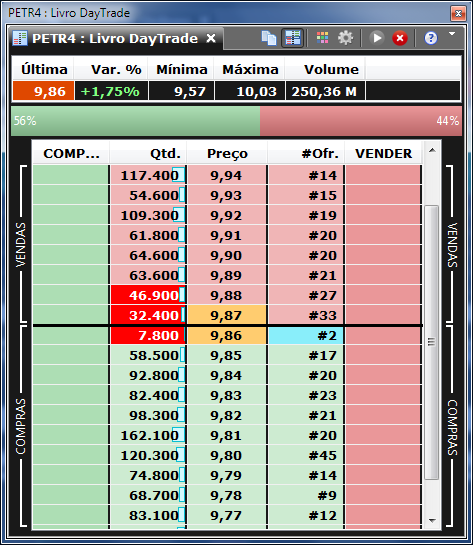The width and height of the screenshot is (473, 545).
Task: Click the green 56% buy pressure bar
Action: tap(136, 121)
